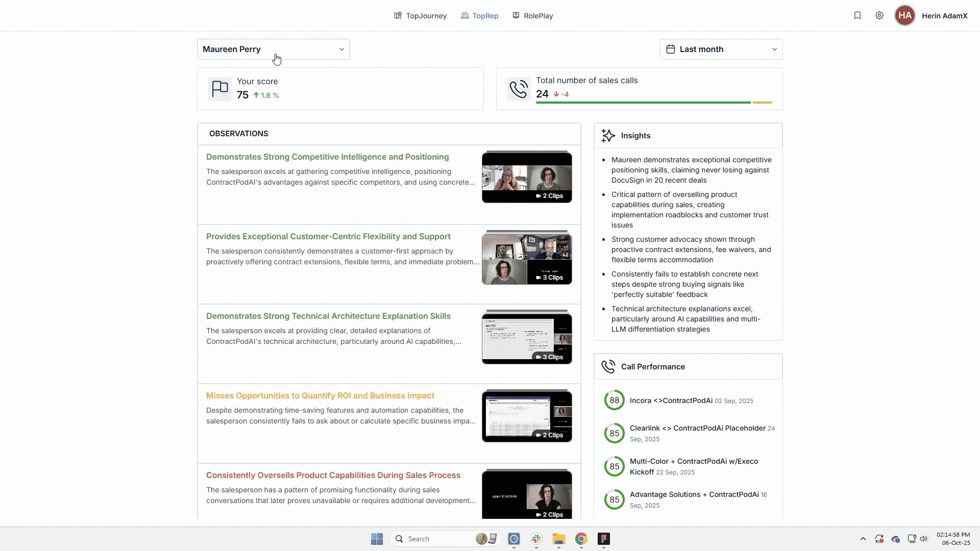The height and width of the screenshot is (551, 980).
Task: Open the settings gear icon
Action: click(x=879, y=15)
